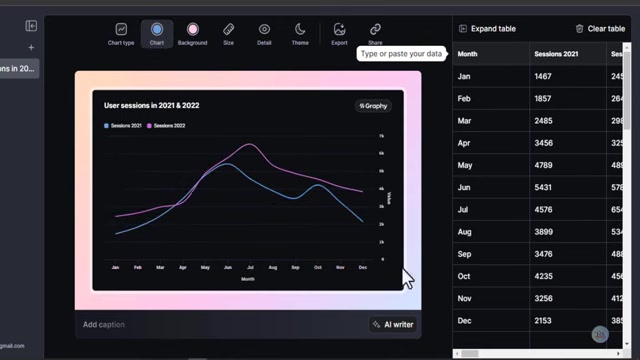Open the Detail eye settings
This screenshot has width=640, height=360.
[264, 34]
